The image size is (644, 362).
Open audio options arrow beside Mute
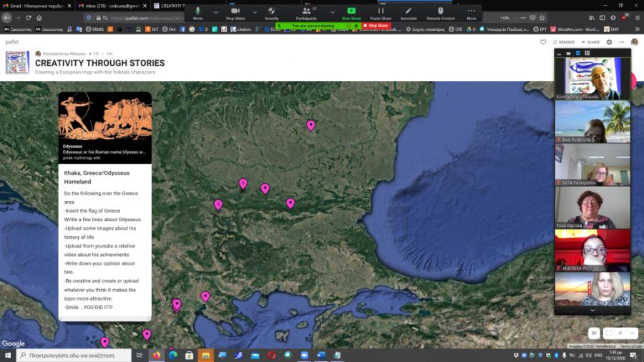tap(215, 12)
